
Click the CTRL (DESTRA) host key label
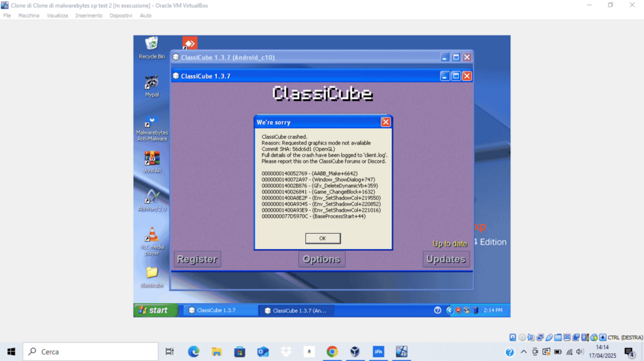click(x=625, y=338)
